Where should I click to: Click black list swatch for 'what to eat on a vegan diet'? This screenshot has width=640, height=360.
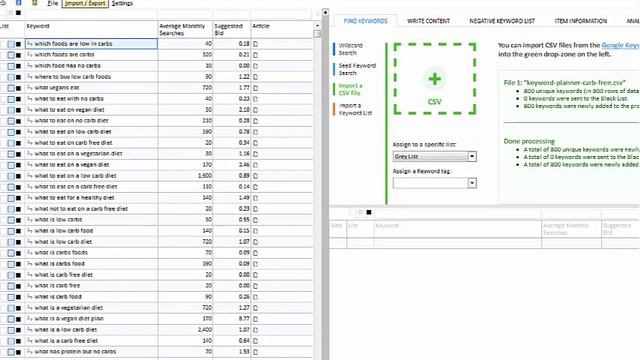18,165
